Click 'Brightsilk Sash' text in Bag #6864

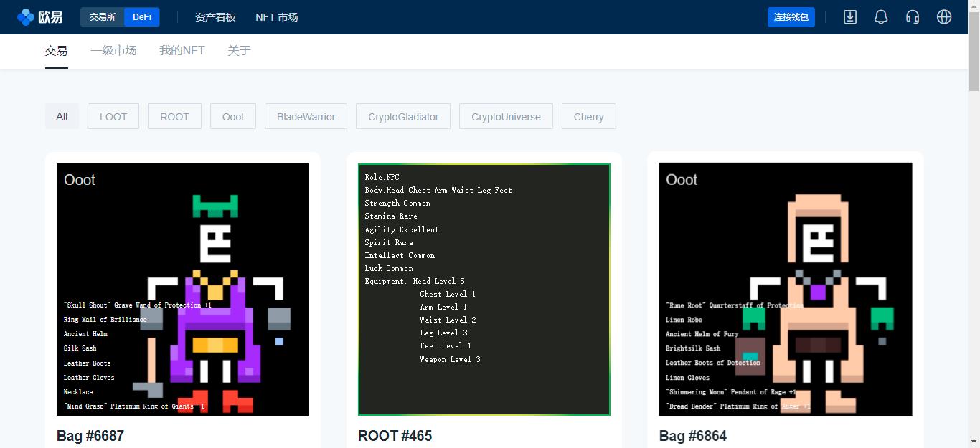pos(693,348)
